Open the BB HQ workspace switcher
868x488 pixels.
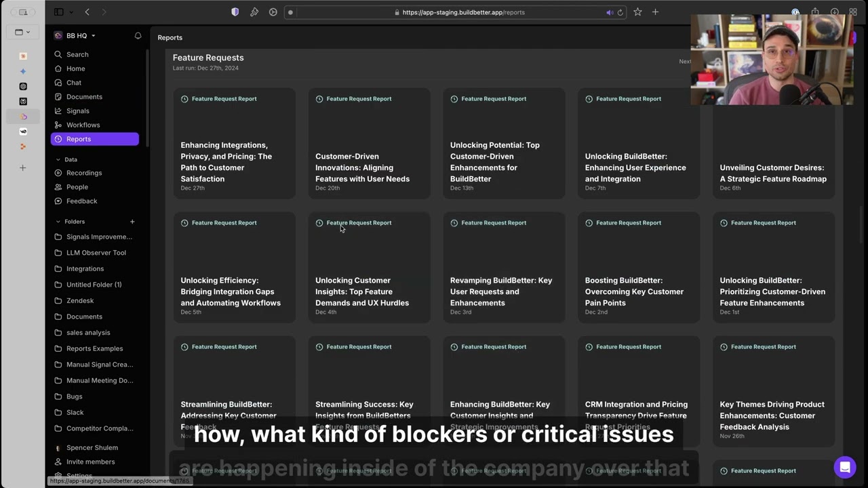pyautogui.click(x=75, y=36)
